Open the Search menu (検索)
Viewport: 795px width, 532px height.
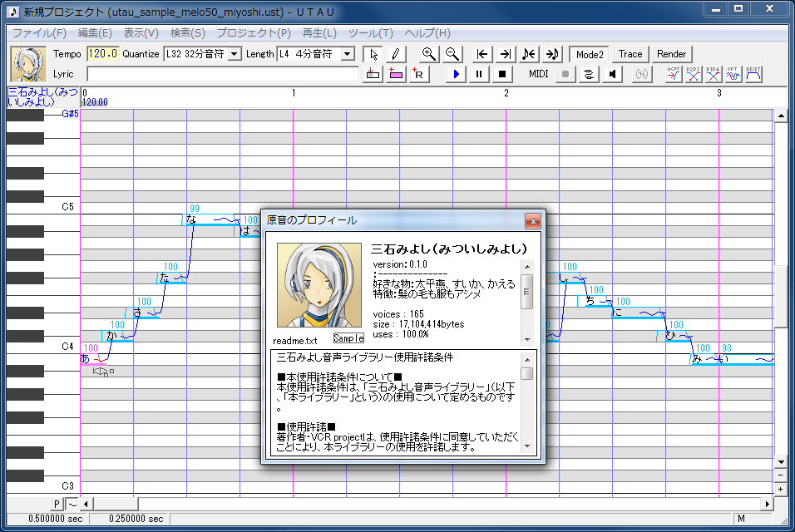(x=188, y=33)
